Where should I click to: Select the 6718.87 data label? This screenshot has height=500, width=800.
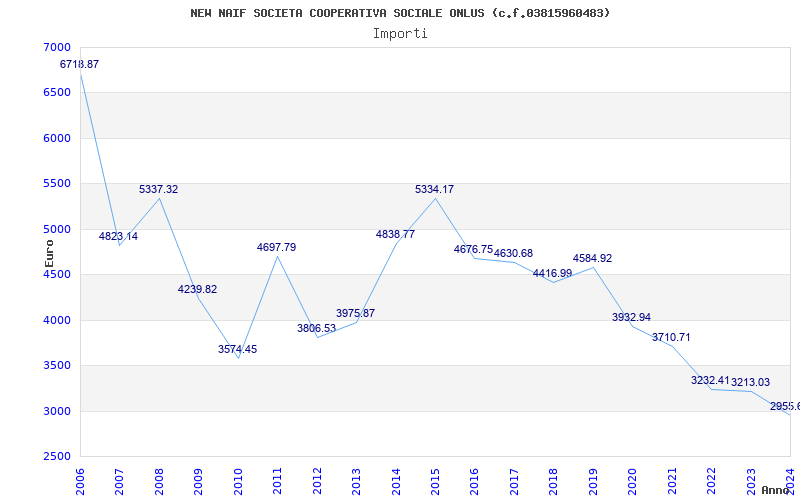click(80, 64)
